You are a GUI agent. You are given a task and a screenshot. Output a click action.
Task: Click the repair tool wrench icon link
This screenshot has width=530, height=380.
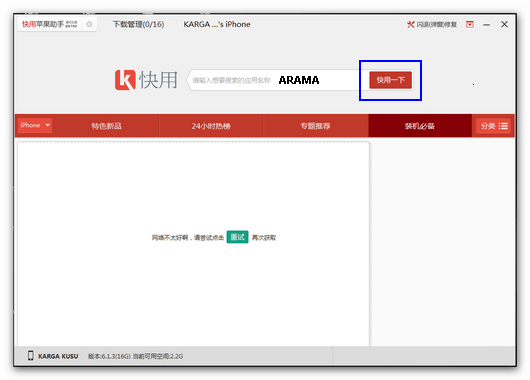(432, 24)
